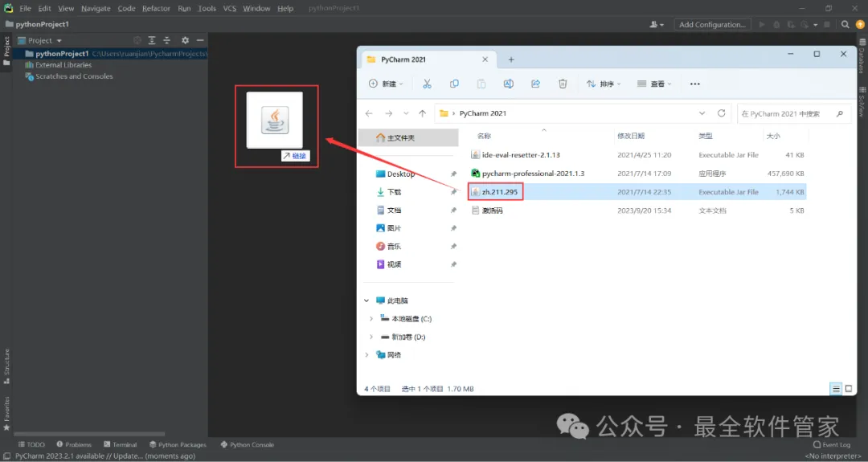Expand the New Volume (D:) node
This screenshot has height=462, width=868.
click(x=371, y=337)
